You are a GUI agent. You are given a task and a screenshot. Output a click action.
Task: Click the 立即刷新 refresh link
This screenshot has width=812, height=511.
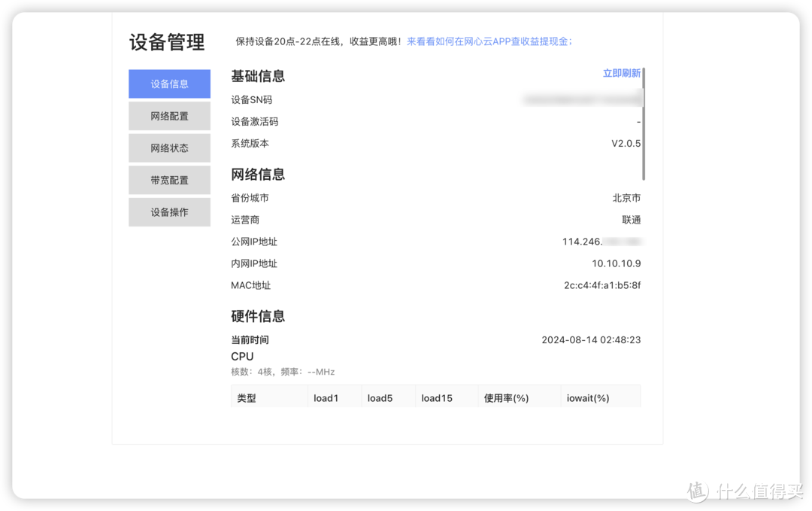(x=621, y=73)
